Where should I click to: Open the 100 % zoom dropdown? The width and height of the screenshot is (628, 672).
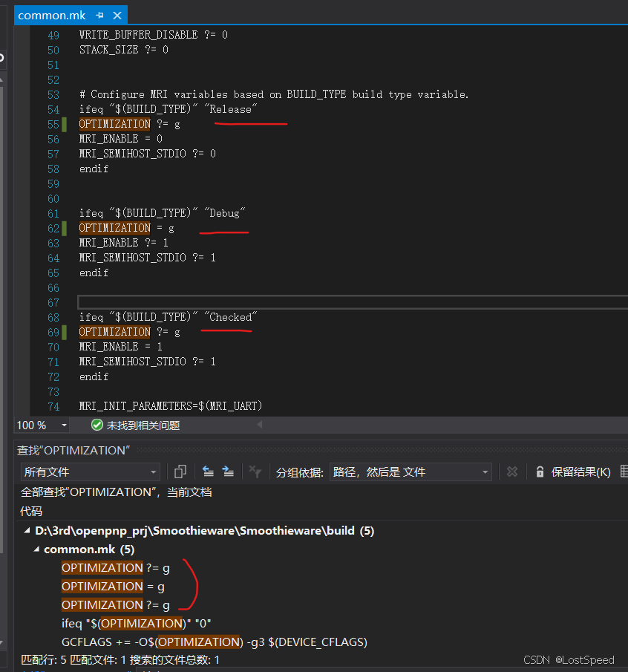[64, 425]
